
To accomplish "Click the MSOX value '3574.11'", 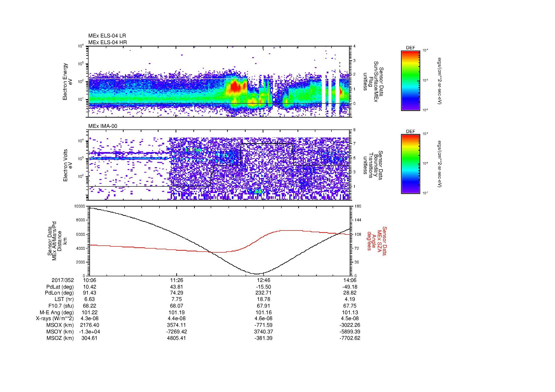I will [177, 325].
